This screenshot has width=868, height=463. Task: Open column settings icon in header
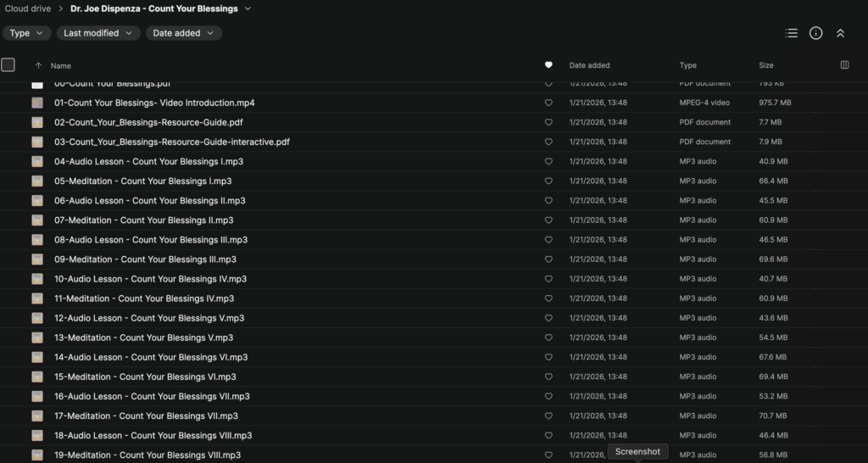click(844, 65)
